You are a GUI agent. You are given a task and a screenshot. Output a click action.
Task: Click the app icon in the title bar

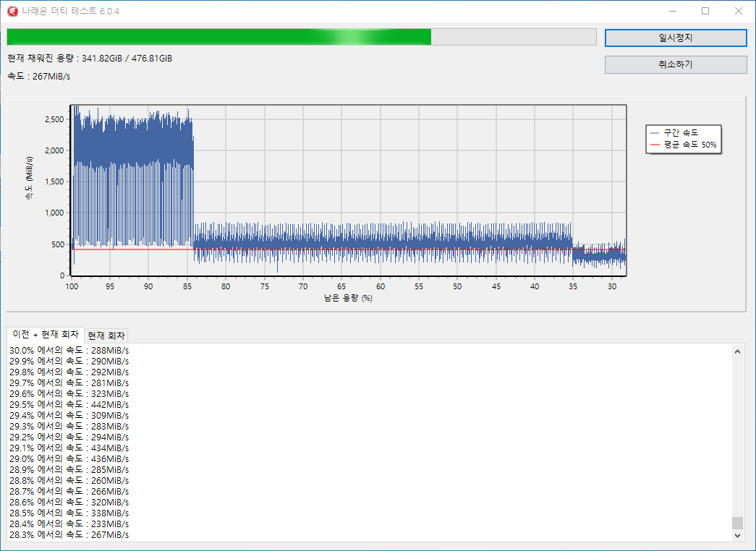point(12,11)
